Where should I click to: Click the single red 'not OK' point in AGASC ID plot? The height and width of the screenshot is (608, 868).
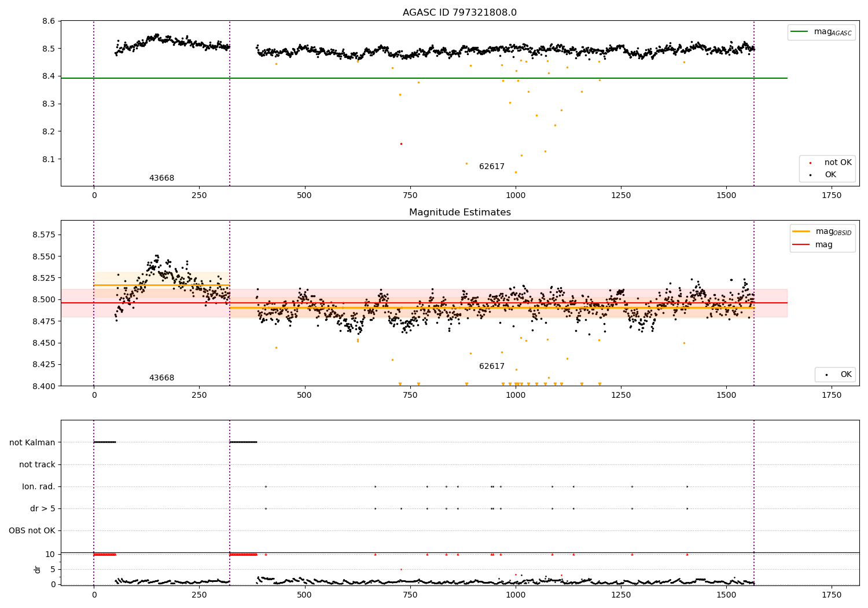(x=401, y=144)
